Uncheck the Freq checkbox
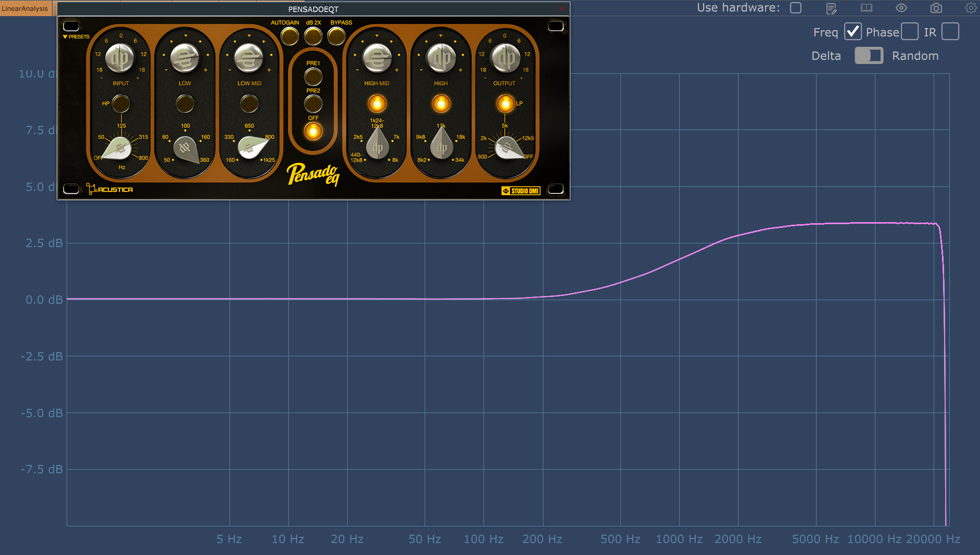The height and width of the screenshot is (555, 980). 852,32
